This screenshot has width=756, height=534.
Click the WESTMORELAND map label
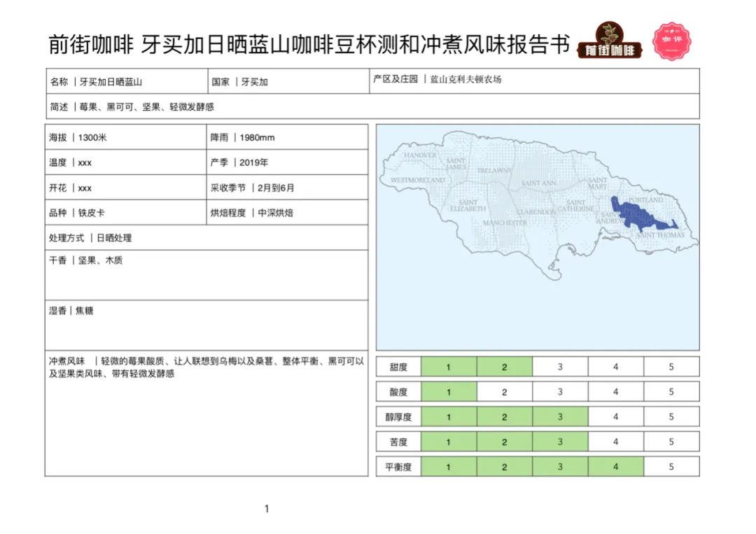[417, 181]
